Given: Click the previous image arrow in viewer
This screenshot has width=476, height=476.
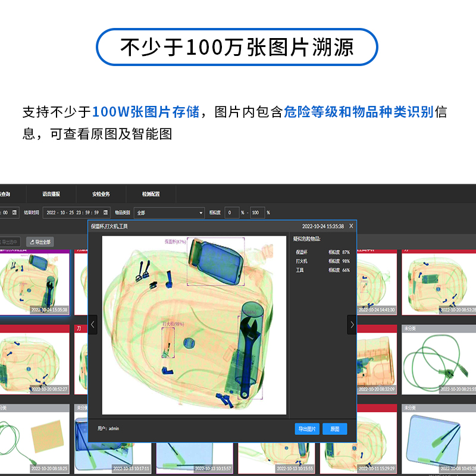Looking at the screenshot, I should tap(93, 324).
